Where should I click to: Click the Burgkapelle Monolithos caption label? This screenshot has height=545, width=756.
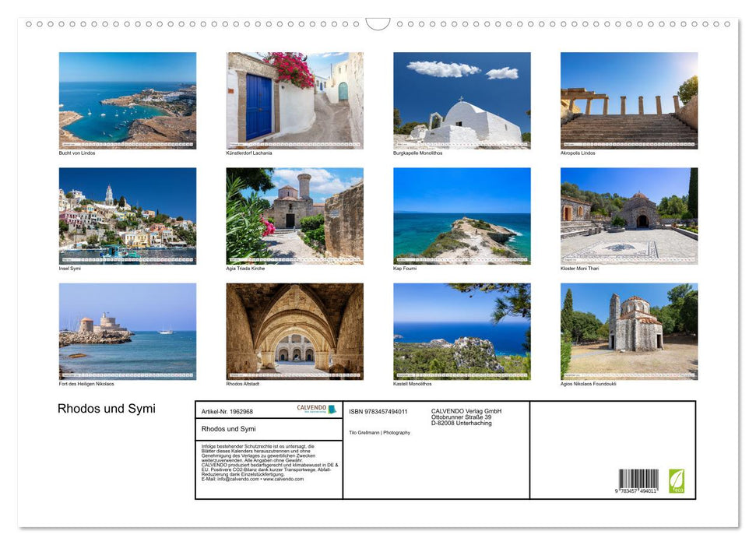[x=417, y=153]
